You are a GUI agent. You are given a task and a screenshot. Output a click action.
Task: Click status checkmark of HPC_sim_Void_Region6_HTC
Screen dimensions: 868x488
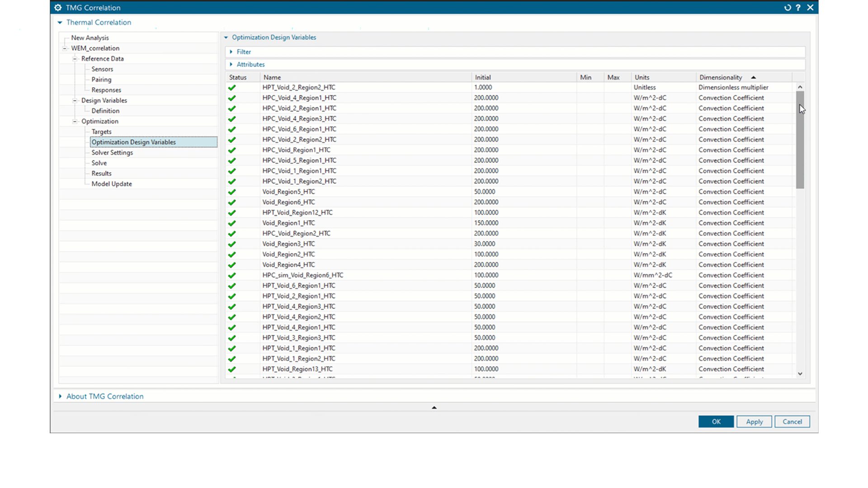[232, 276]
